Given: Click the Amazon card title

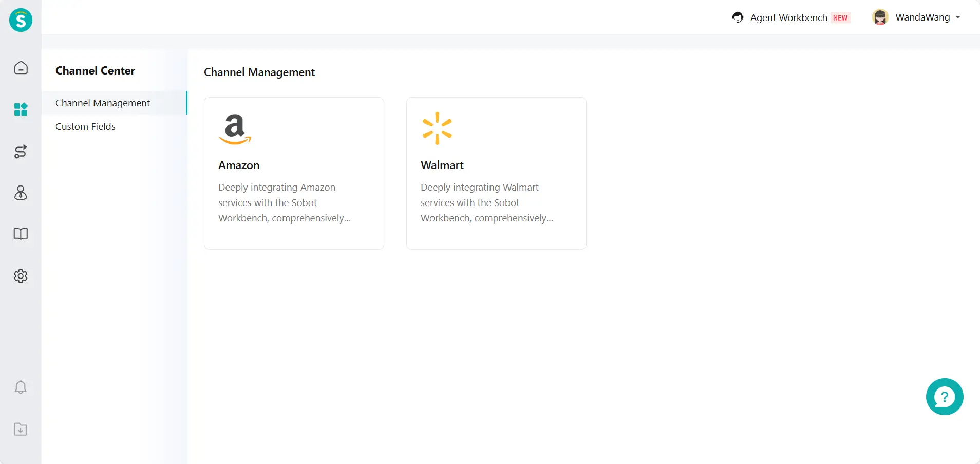Looking at the screenshot, I should 239,165.
